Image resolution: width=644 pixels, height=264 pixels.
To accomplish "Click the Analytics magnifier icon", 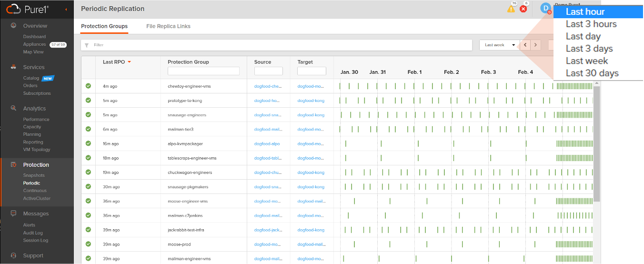I will 13,109.
